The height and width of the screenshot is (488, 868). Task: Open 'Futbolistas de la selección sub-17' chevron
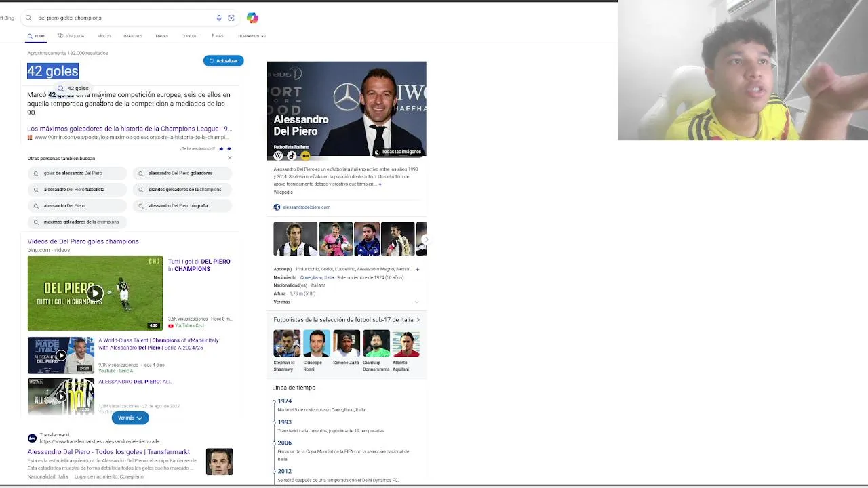tap(418, 320)
